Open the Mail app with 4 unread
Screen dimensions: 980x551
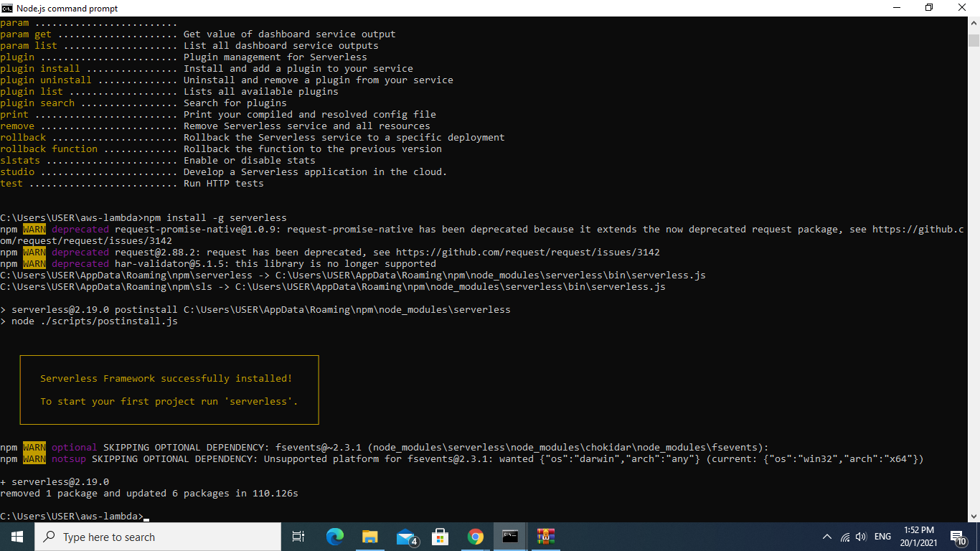[406, 537]
